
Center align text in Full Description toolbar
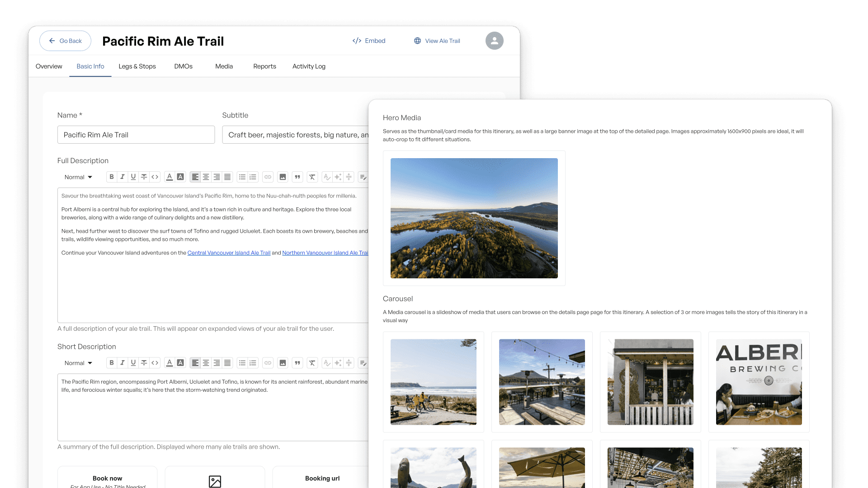(x=206, y=177)
